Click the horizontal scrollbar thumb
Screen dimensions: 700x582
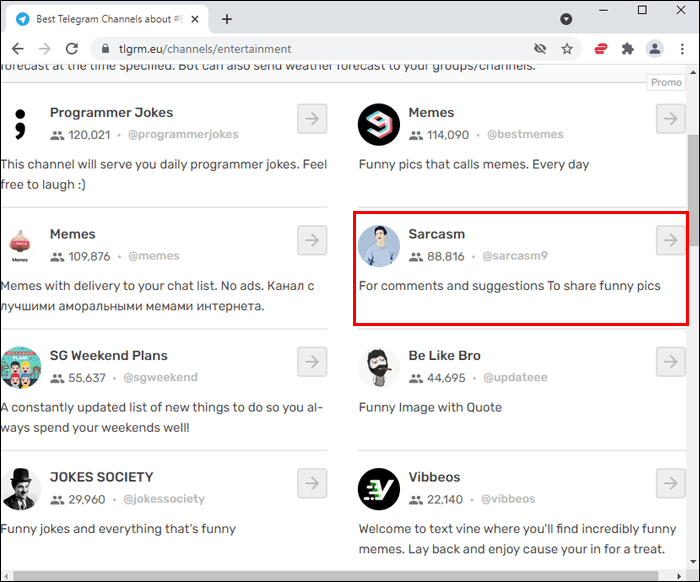336,576
